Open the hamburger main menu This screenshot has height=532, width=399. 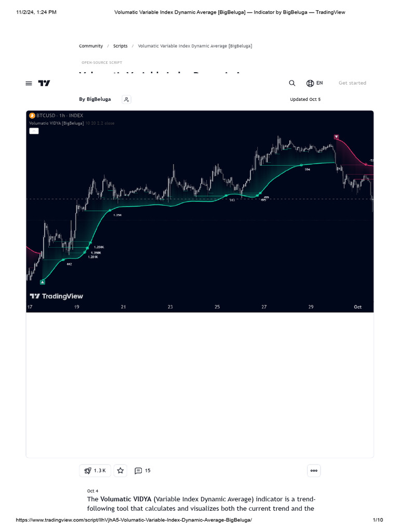click(29, 83)
